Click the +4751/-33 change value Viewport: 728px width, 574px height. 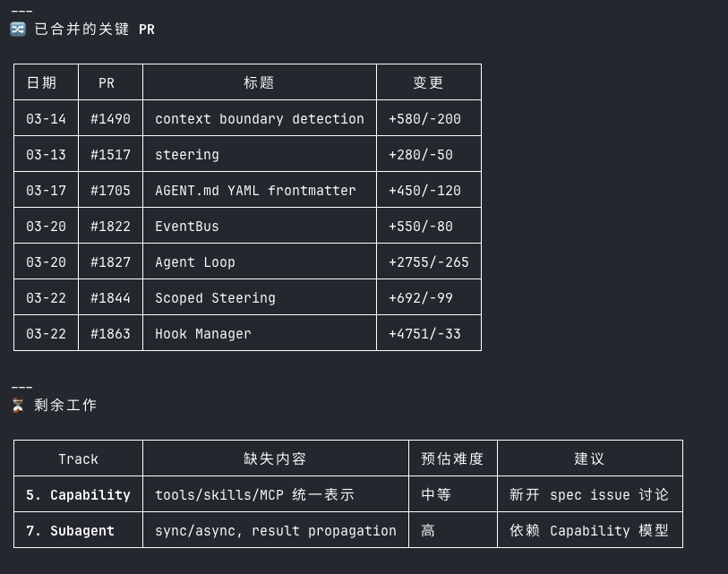[x=424, y=334]
